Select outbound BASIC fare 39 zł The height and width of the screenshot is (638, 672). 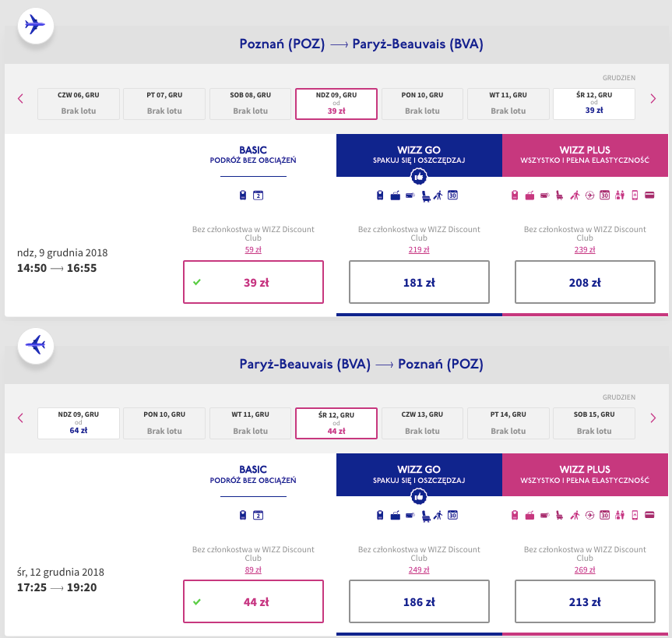tap(253, 282)
